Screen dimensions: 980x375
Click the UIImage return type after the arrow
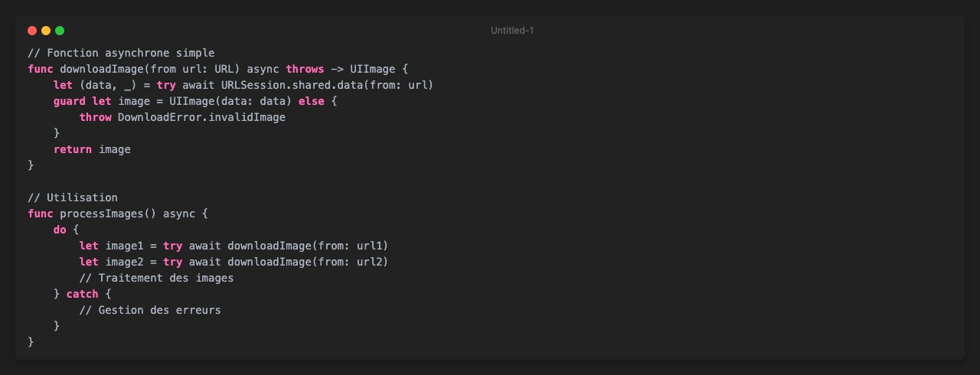pos(372,69)
